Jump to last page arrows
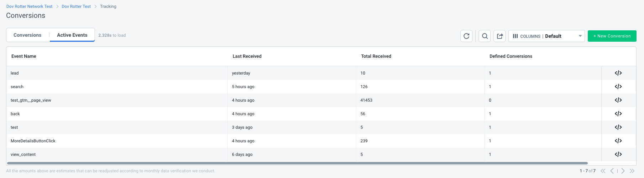The height and width of the screenshot is (178, 644). [x=632, y=171]
